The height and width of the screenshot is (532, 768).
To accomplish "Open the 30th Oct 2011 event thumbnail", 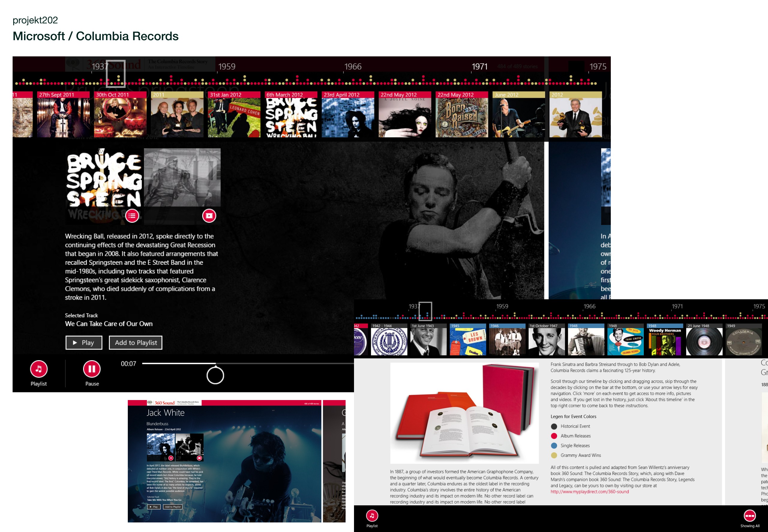I will (120, 114).
